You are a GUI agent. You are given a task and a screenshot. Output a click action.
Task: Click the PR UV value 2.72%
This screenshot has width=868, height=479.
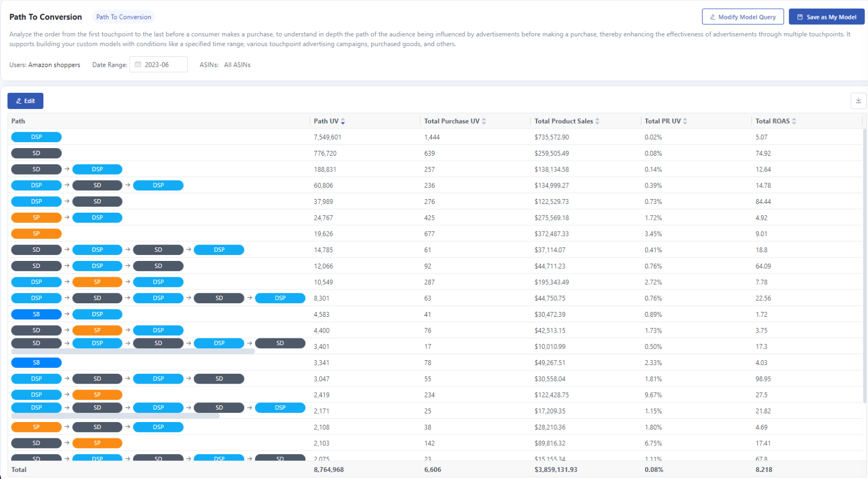653,282
